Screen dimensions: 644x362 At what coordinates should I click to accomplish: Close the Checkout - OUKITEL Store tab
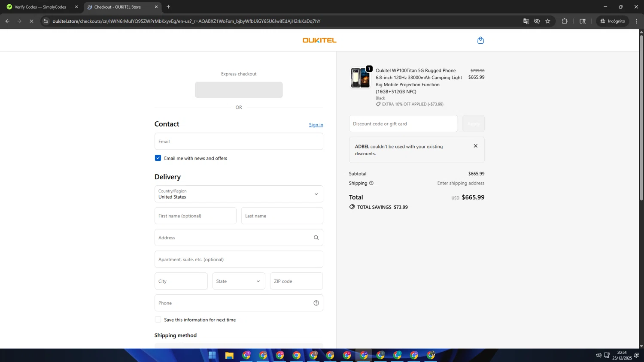(156, 7)
